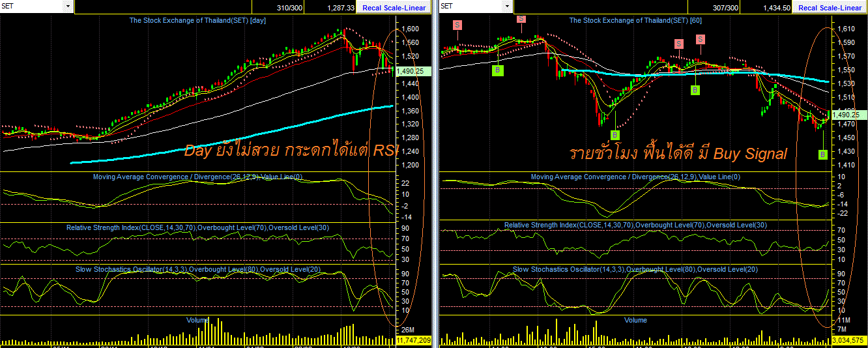
Task: Click the latest B buy signal at far right
Action: click(x=822, y=154)
